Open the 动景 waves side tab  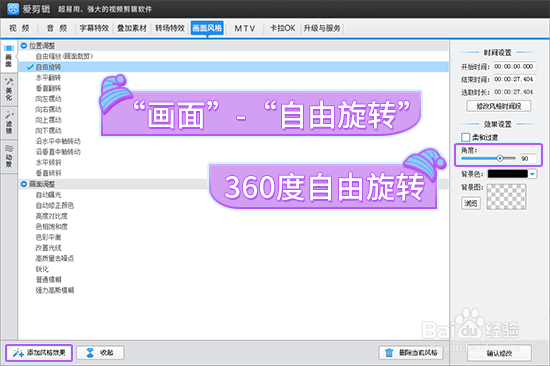(x=9, y=156)
